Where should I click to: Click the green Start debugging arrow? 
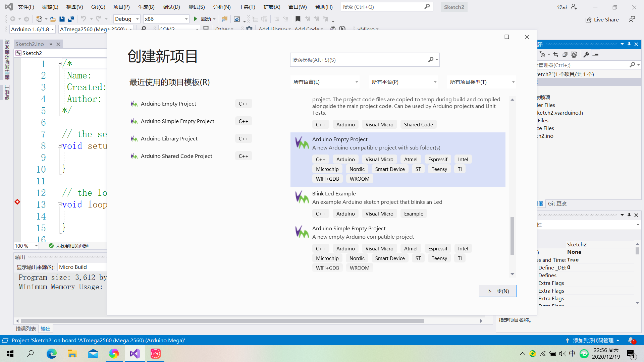(x=196, y=19)
